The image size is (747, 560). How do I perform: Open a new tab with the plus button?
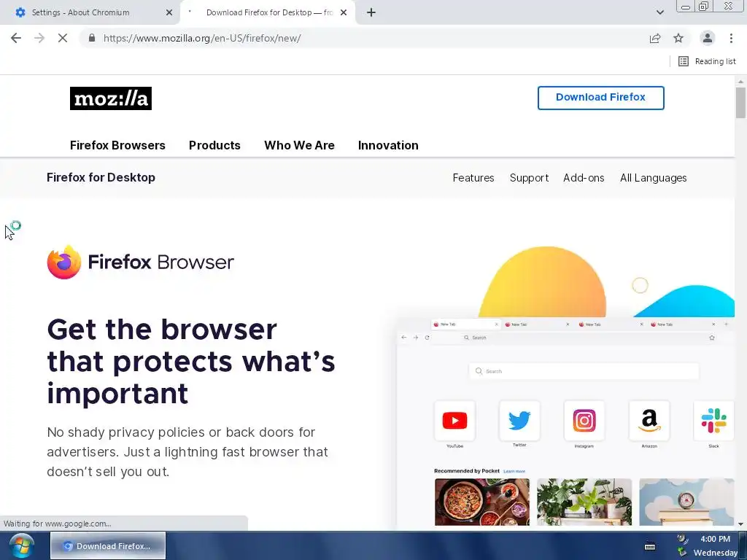pos(371,12)
